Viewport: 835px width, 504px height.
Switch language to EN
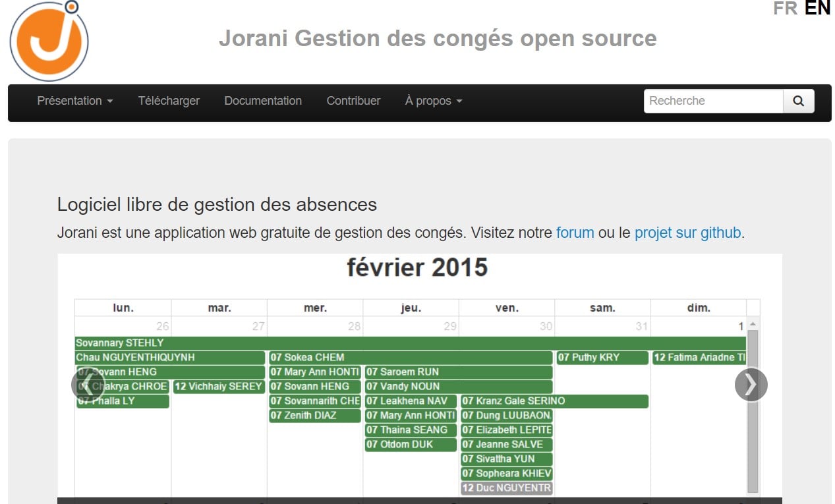point(818,8)
